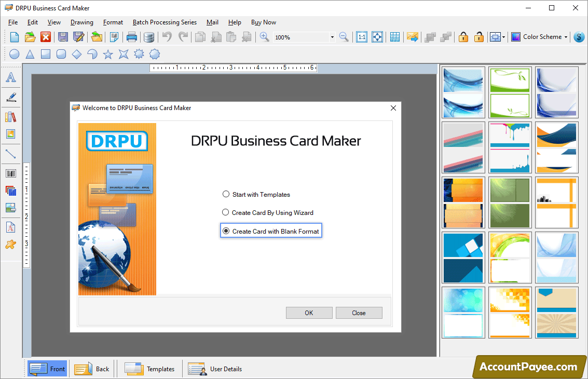
Task: Click the dollar sign buy icon
Action: tap(579, 37)
